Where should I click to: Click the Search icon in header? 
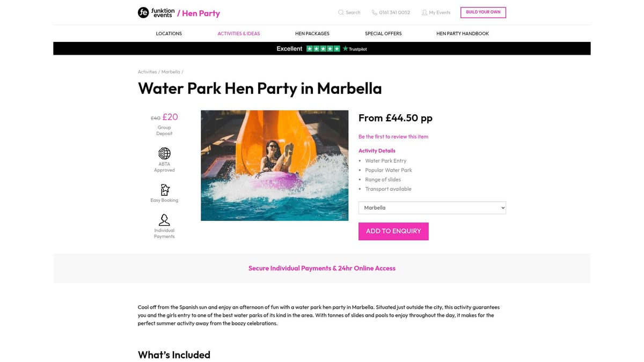pos(341,12)
